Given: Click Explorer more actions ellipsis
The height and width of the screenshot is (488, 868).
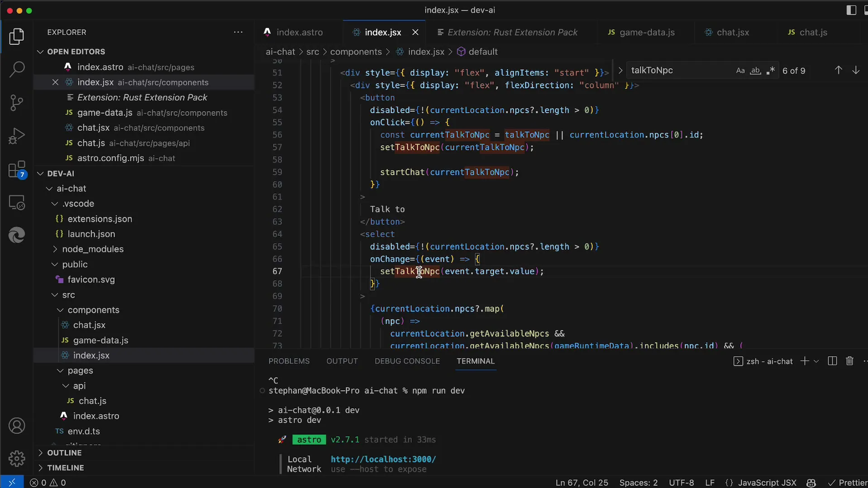Looking at the screenshot, I should tap(238, 32).
